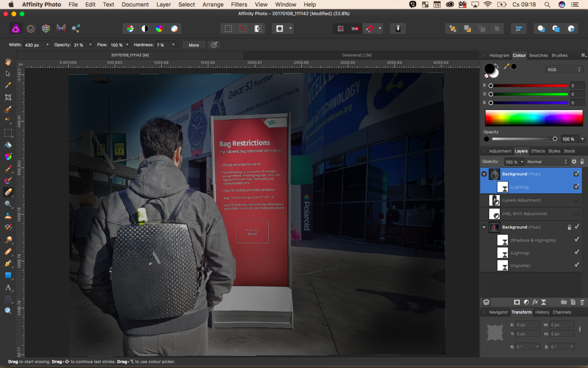This screenshot has width=588, height=368.
Task: Click the Mask Layer icon in Layers panel
Action: pos(517,302)
